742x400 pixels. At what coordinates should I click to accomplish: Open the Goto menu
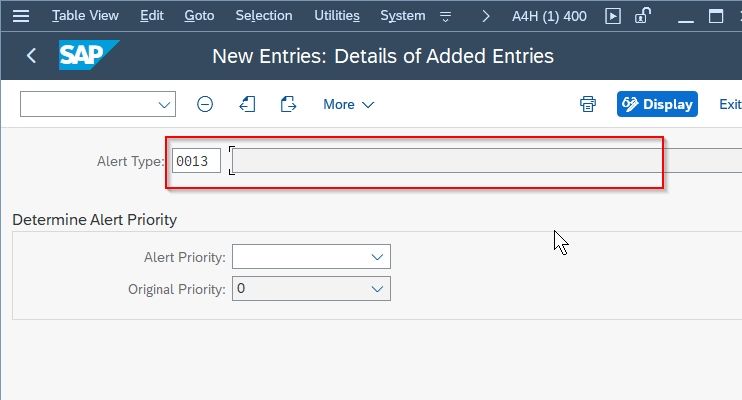click(199, 16)
